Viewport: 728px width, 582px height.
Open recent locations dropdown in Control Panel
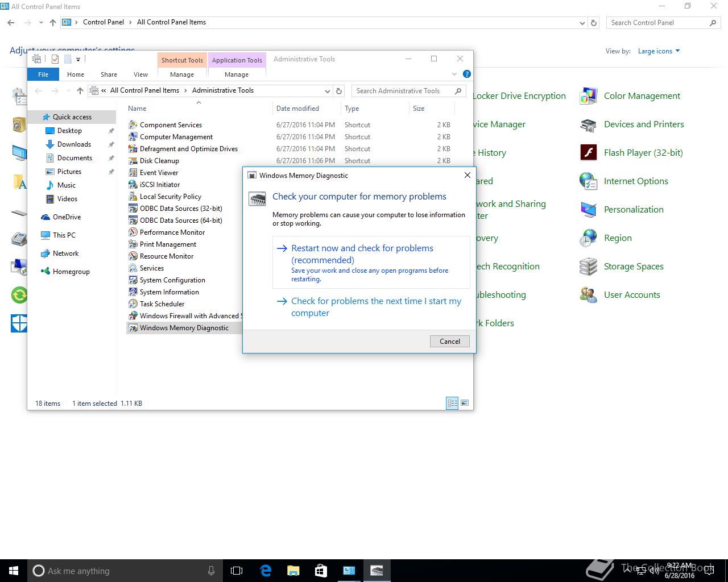tap(41, 23)
